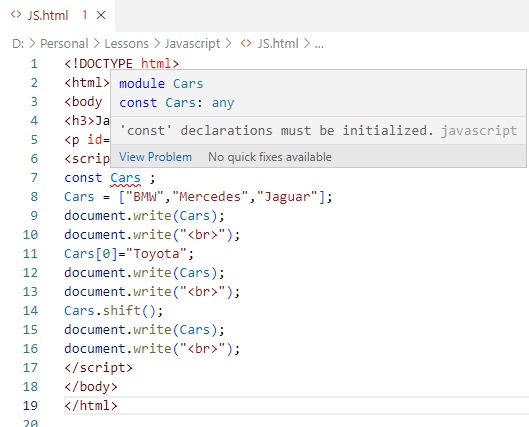Open the Personal breadcrumb folder
The height and width of the screenshot is (427, 529).
coord(64,44)
